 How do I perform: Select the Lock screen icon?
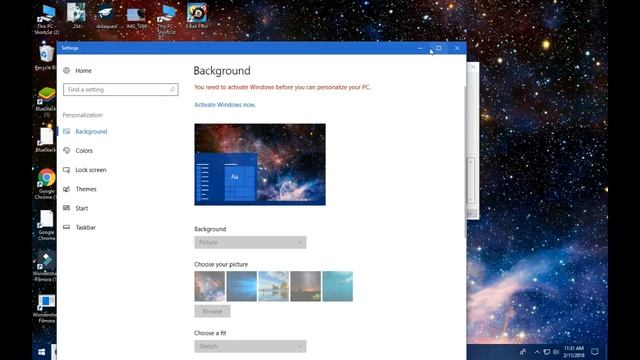click(x=67, y=170)
